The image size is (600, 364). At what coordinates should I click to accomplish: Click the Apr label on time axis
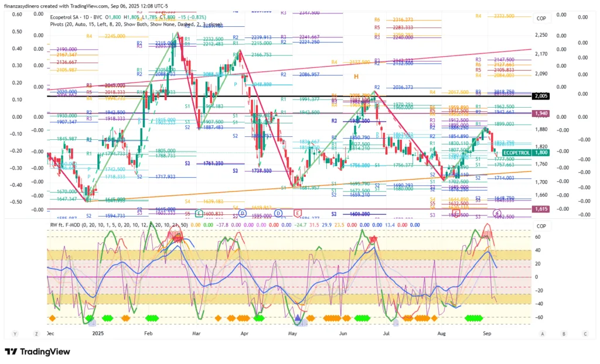244,334
